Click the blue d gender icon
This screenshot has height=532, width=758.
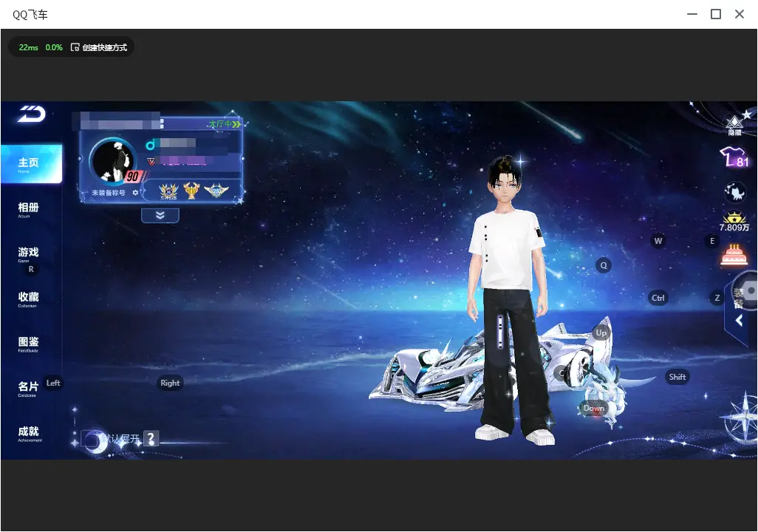pyautogui.click(x=150, y=144)
